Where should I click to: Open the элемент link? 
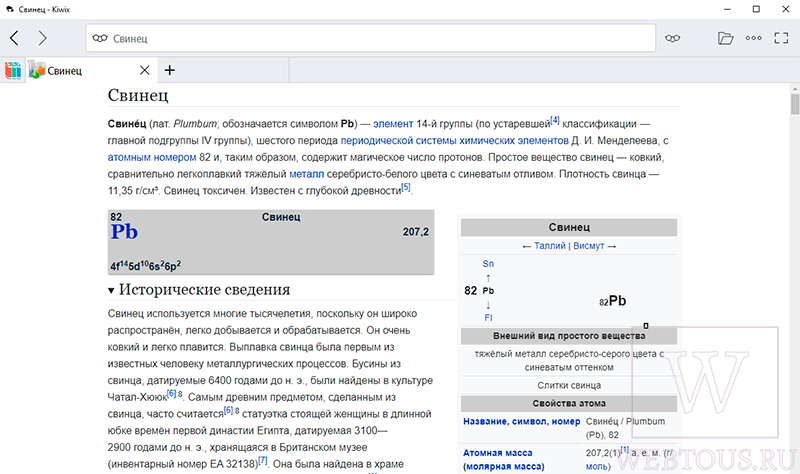tap(393, 124)
